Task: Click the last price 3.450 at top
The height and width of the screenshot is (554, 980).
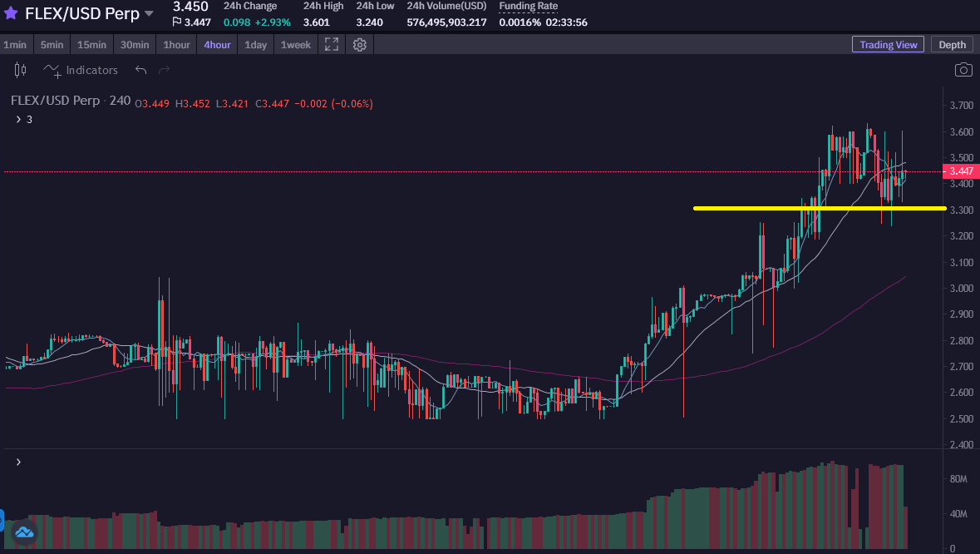Action: (x=190, y=7)
